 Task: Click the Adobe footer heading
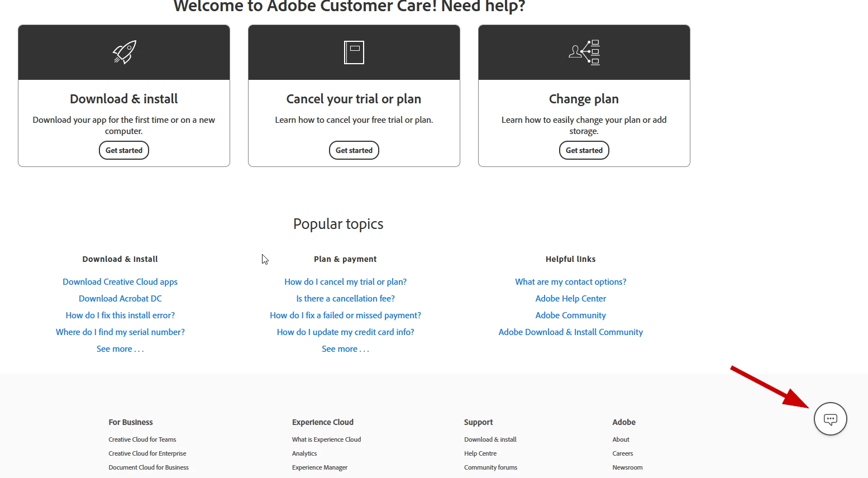[624, 422]
